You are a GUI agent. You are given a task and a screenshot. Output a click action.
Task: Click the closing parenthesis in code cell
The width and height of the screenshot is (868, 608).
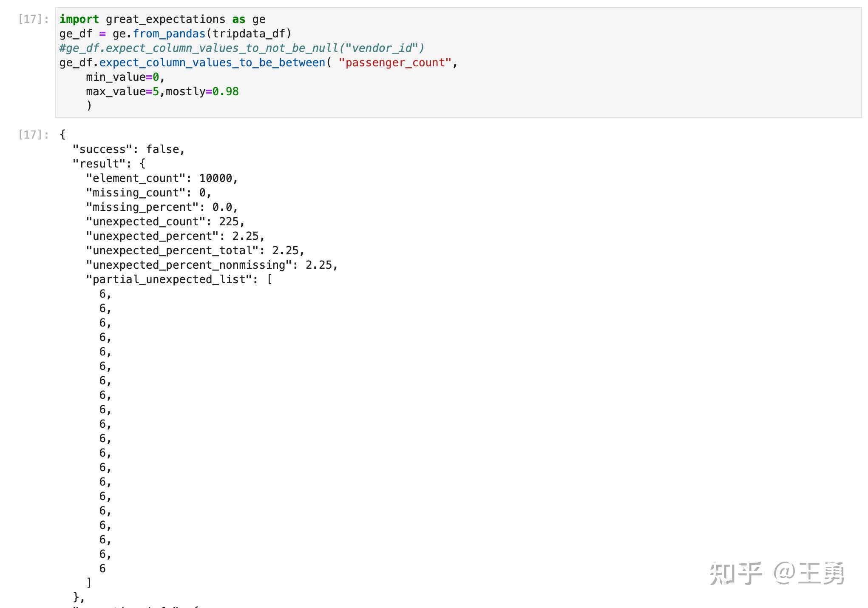click(x=89, y=105)
